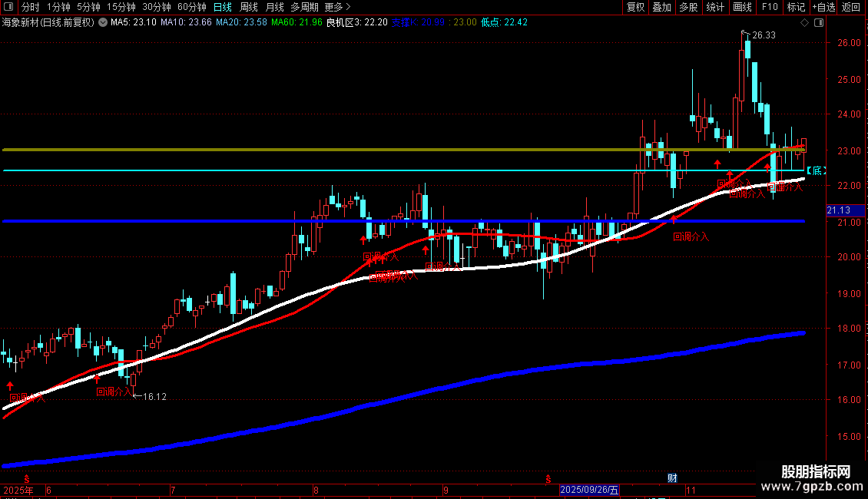Click the 回调介入 signal below the 21.00 line

point(691,236)
